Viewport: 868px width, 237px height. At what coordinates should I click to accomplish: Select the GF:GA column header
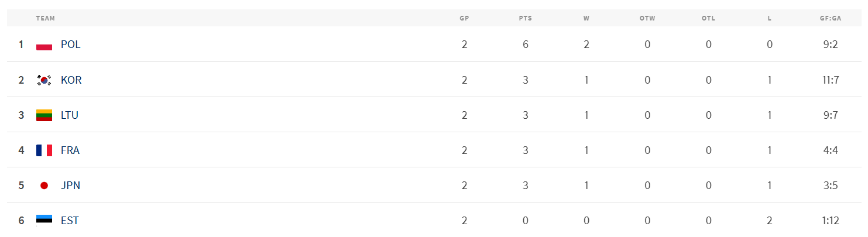831,18
